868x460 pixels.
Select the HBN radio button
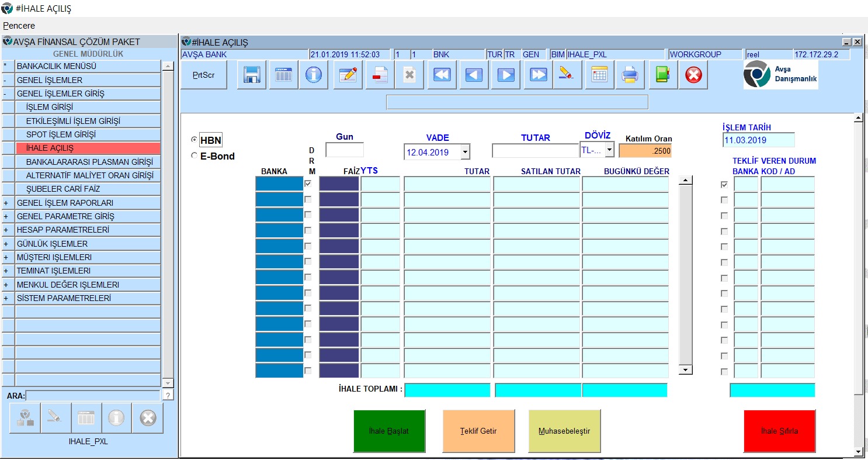[x=194, y=140]
